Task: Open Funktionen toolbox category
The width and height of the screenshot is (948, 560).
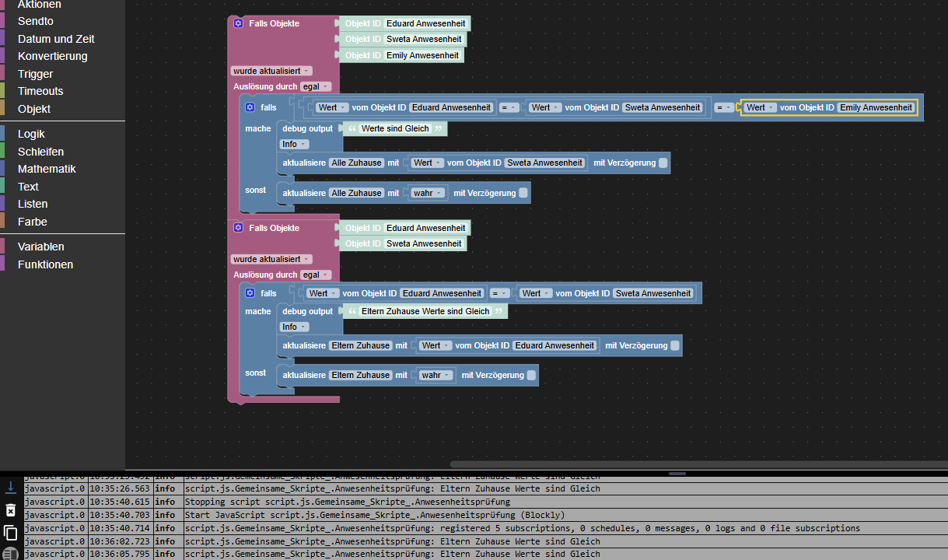Action: point(45,264)
